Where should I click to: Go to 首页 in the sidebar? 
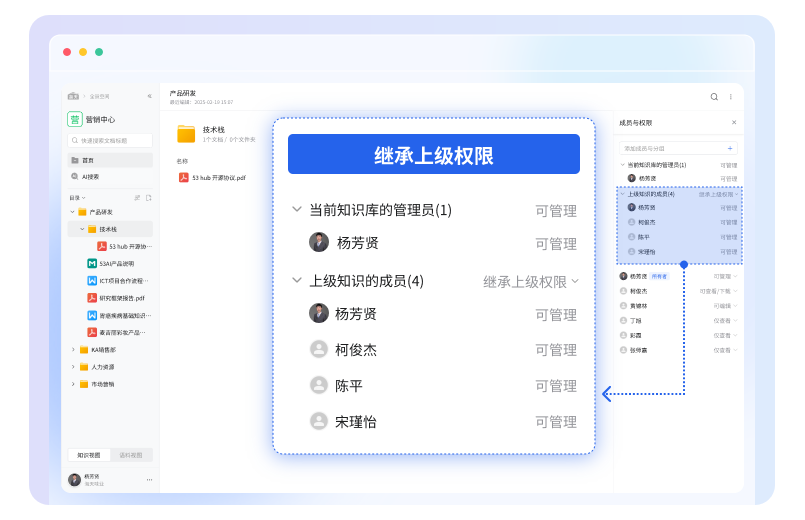tap(110, 160)
